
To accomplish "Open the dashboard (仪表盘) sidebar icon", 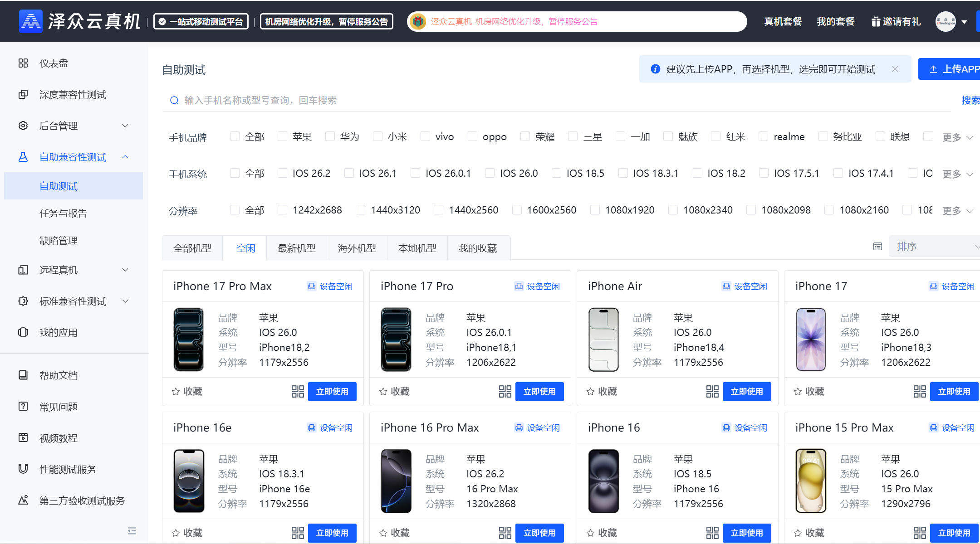I will [x=23, y=63].
